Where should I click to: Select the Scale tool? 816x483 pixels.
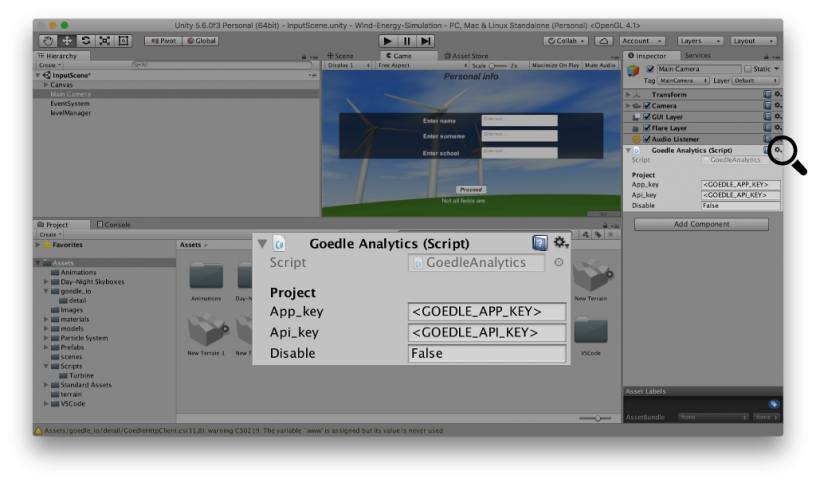[x=105, y=41]
